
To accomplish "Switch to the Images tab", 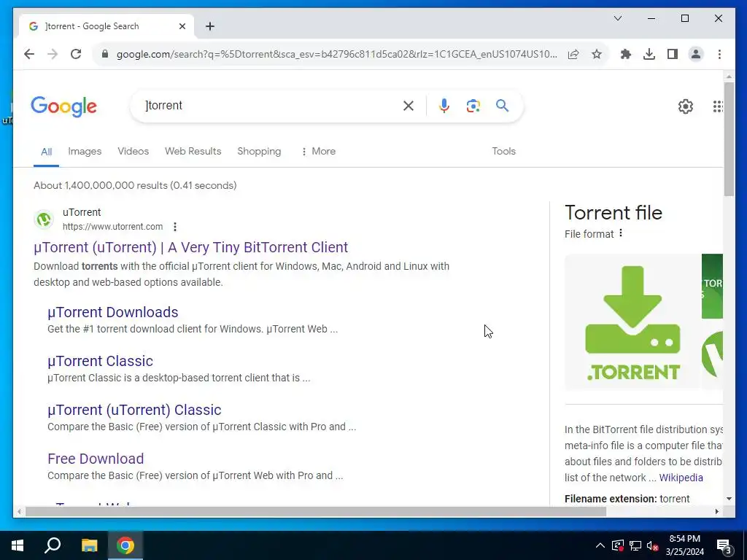I will click(85, 151).
